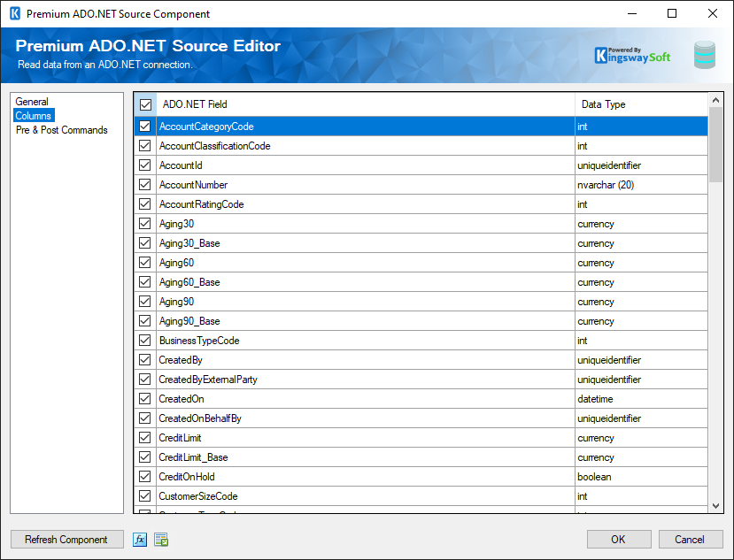Click the int type of AccountCategoryCode
The image size is (734, 560).
[x=583, y=127]
